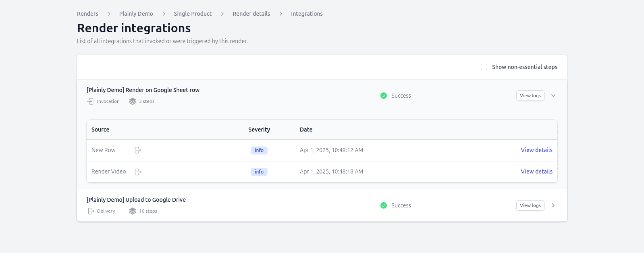This screenshot has height=253, width=644.
Task: Click the info badge in New Row
Action: (x=259, y=151)
